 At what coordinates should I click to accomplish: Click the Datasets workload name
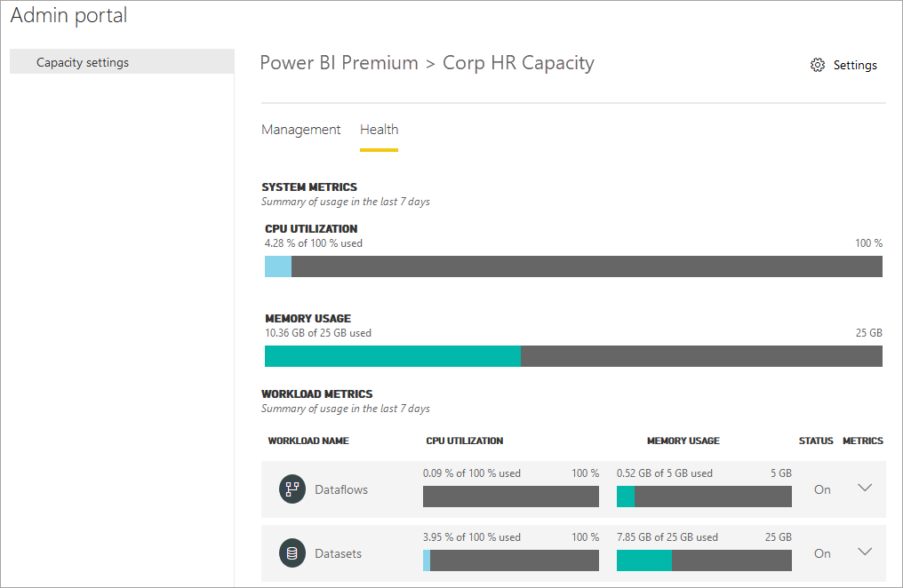click(x=338, y=553)
